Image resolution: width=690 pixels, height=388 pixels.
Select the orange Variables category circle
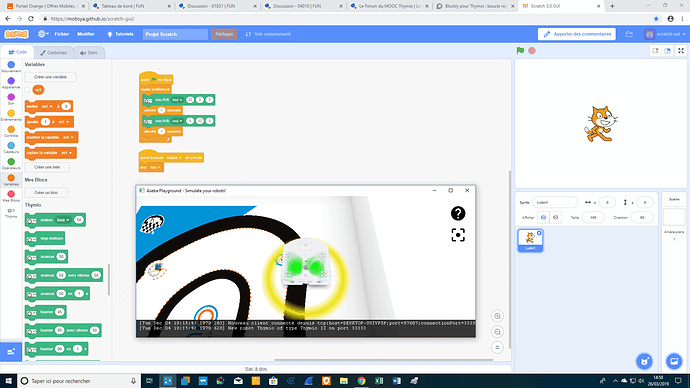[x=11, y=178]
